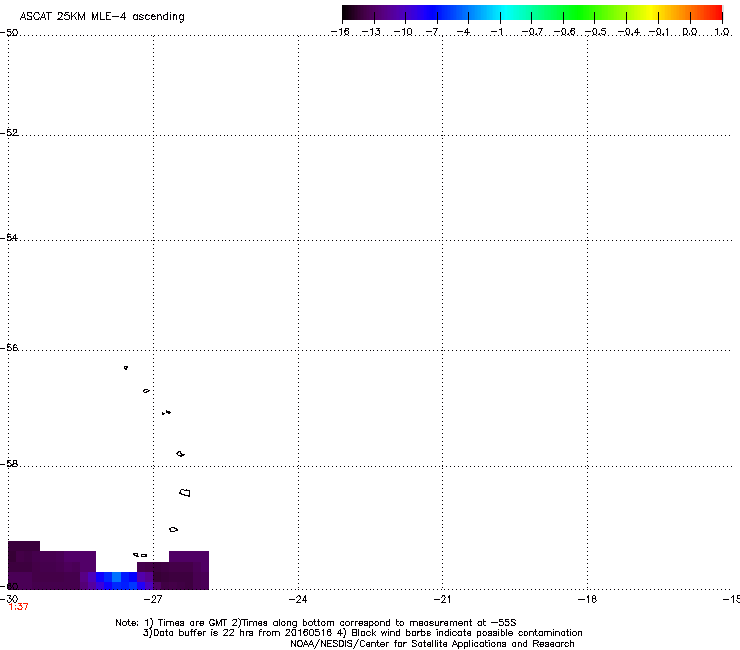Screen dimensions: 740x650
Task: Click the "ASCAT 25KM MLE-4 ascending" title
Action: [102, 17]
